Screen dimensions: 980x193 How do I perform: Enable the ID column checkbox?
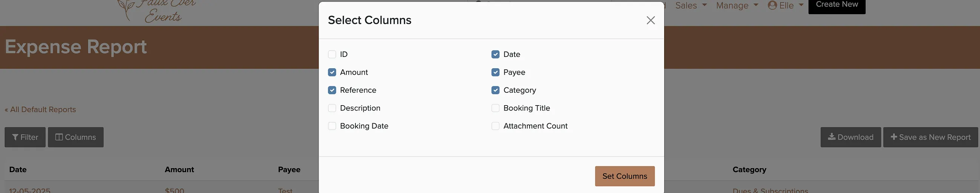click(332, 54)
